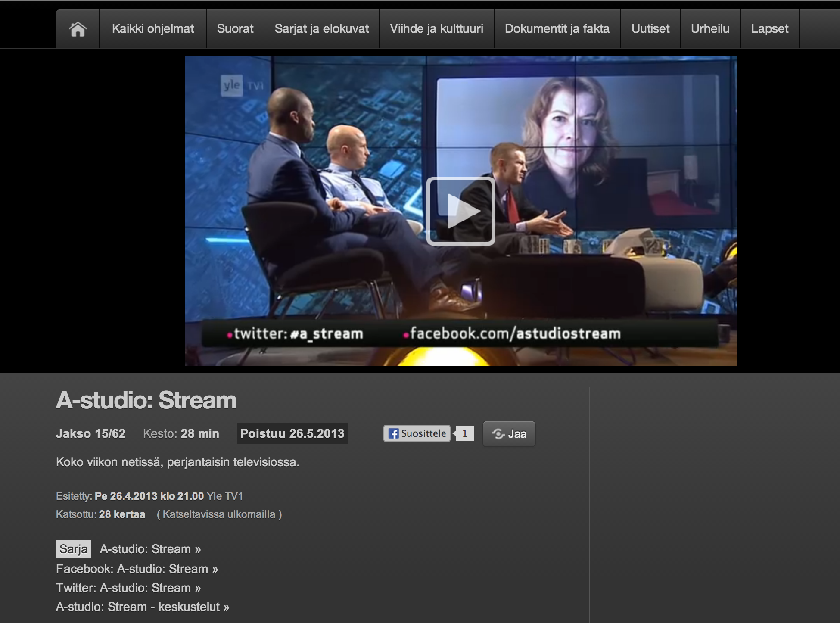This screenshot has width=840, height=623.
Task: Click the Facebook Suosittele button
Action: tap(417, 433)
